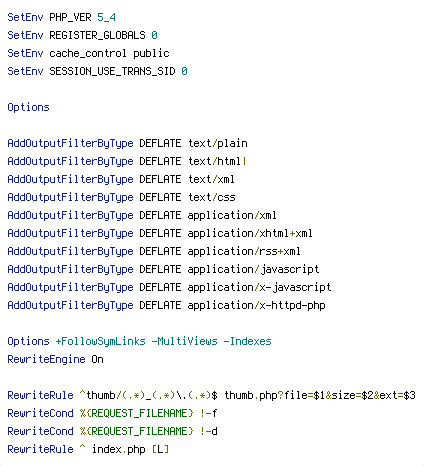
Task: Click application/xhtml+xml MIME type
Action: coord(250,233)
